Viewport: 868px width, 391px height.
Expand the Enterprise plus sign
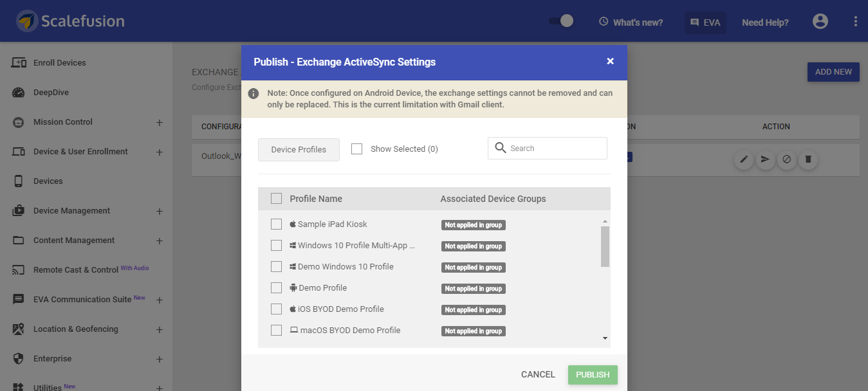pyautogui.click(x=160, y=359)
